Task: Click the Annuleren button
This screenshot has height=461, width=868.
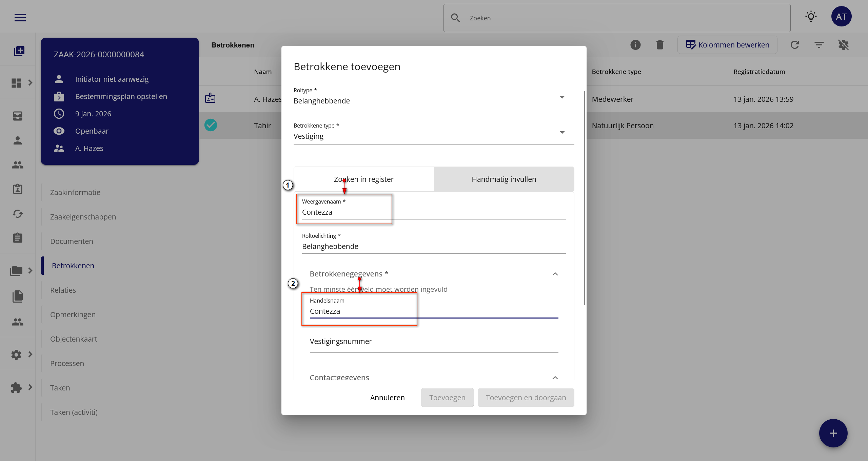Action: 387,398
